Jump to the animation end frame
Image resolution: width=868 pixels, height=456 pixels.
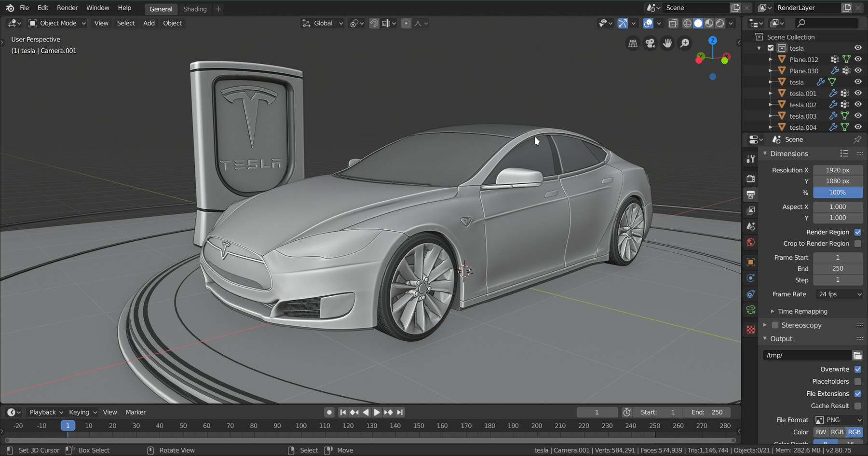point(400,412)
